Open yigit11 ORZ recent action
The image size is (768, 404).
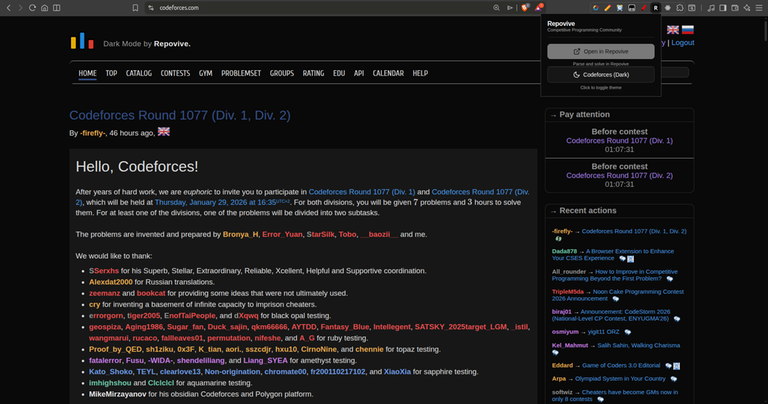coord(603,332)
